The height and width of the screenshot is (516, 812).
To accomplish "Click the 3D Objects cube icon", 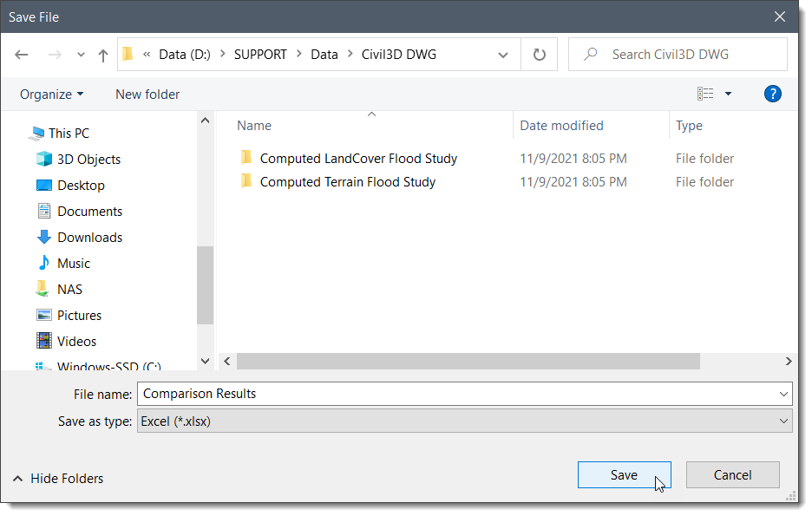I will pyautogui.click(x=44, y=159).
